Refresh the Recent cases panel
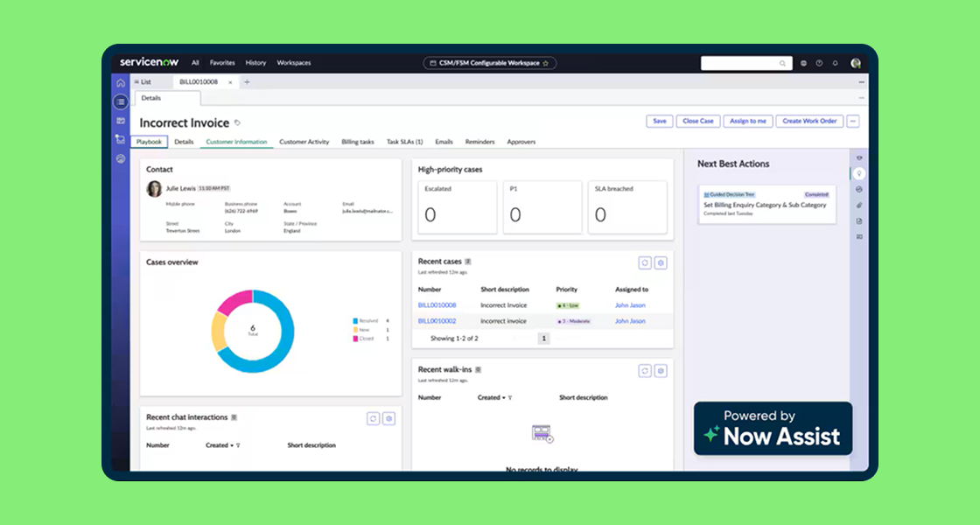Screen dimensions: 980x525 click(x=645, y=262)
